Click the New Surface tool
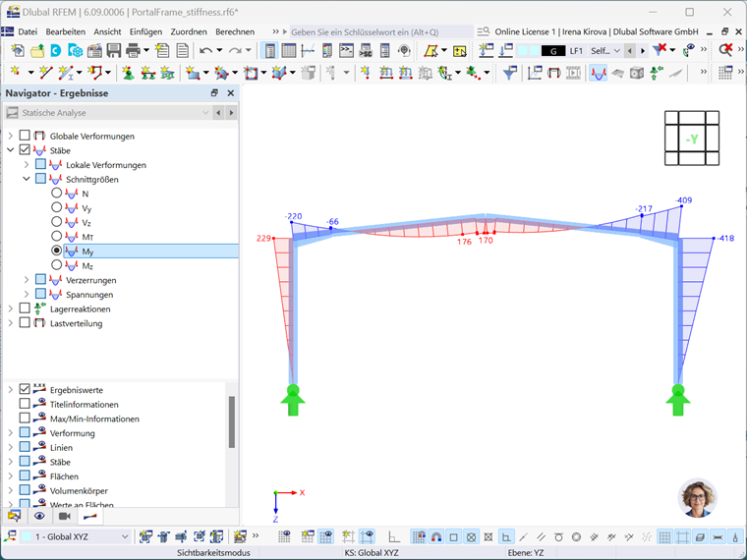Screen dimensions: 747x560 point(193,73)
